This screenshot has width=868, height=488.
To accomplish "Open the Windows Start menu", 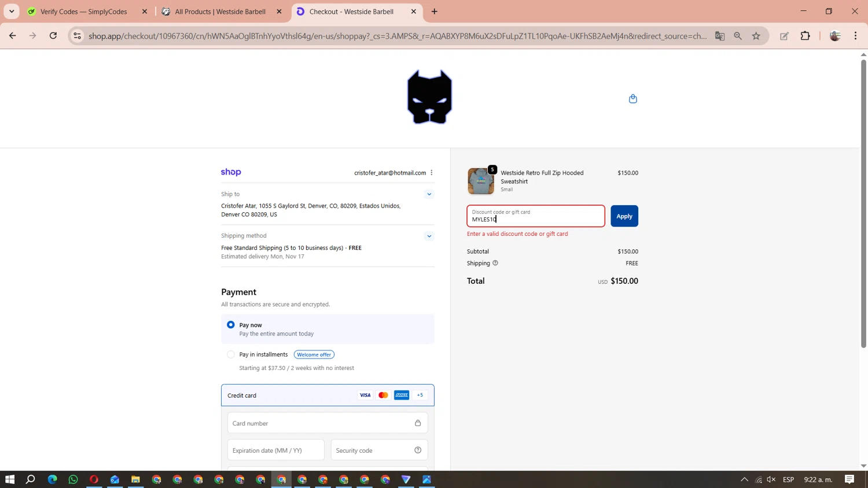I will pyautogui.click(x=10, y=479).
